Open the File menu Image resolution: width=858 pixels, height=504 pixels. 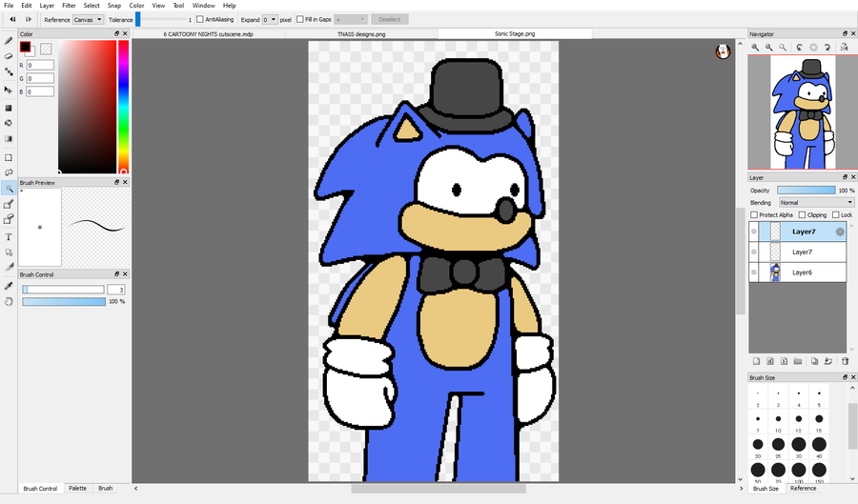pyautogui.click(x=9, y=6)
